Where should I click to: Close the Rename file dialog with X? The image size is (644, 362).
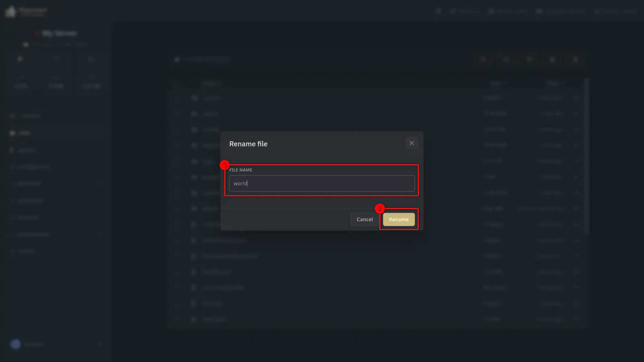click(411, 143)
